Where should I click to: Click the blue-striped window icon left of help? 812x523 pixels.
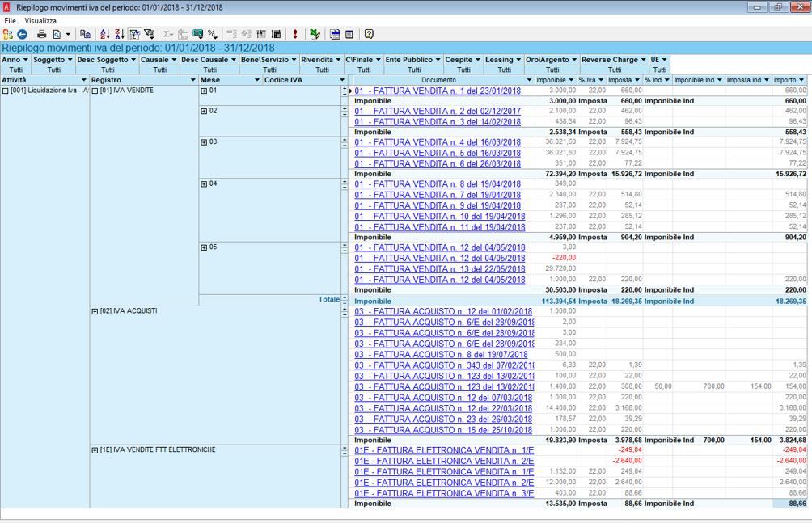[x=349, y=34]
